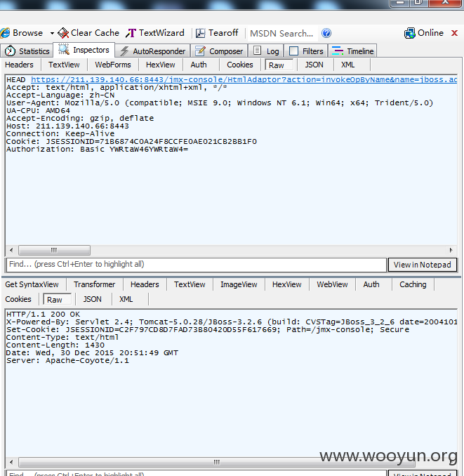The image size is (464, 476).
Task: Open request WebForms inspector tab
Action: (113, 65)
